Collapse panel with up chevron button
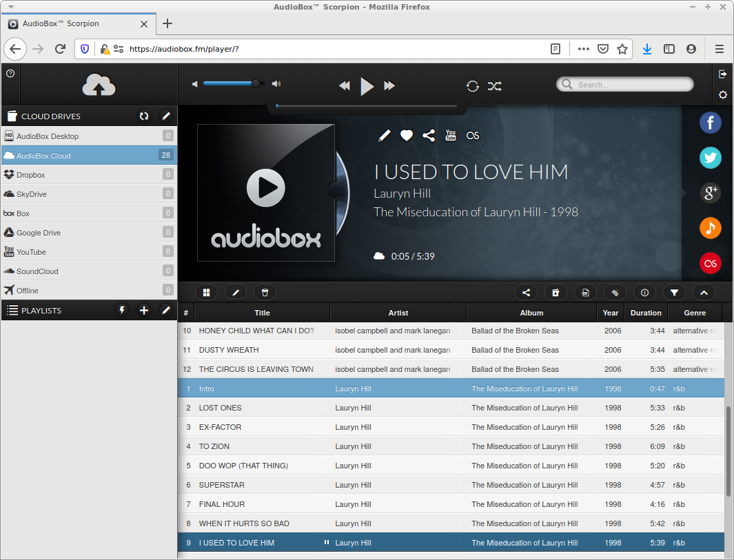The width and height of the screenshot is (734, 560). [704, 292]
